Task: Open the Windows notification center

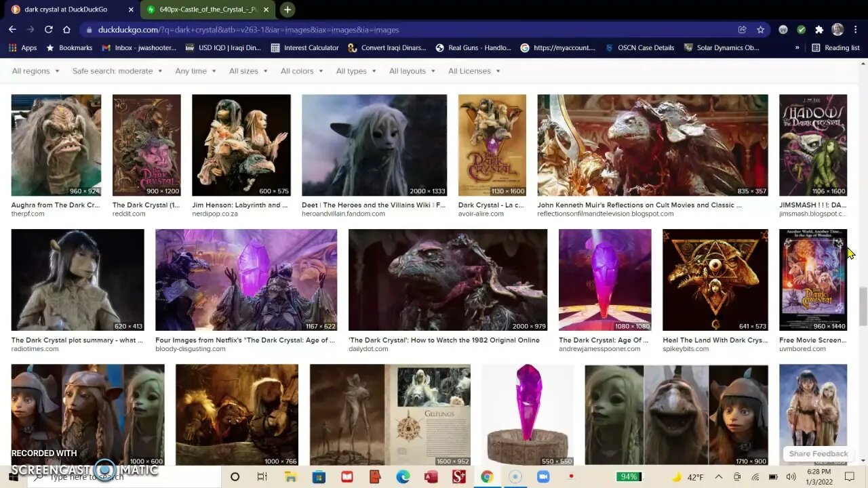Action: 850,477
